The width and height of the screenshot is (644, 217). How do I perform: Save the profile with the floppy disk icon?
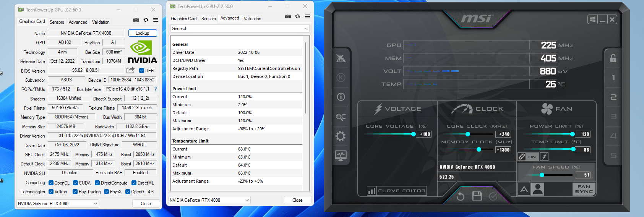pyautogui.click(x=477, y=196)
